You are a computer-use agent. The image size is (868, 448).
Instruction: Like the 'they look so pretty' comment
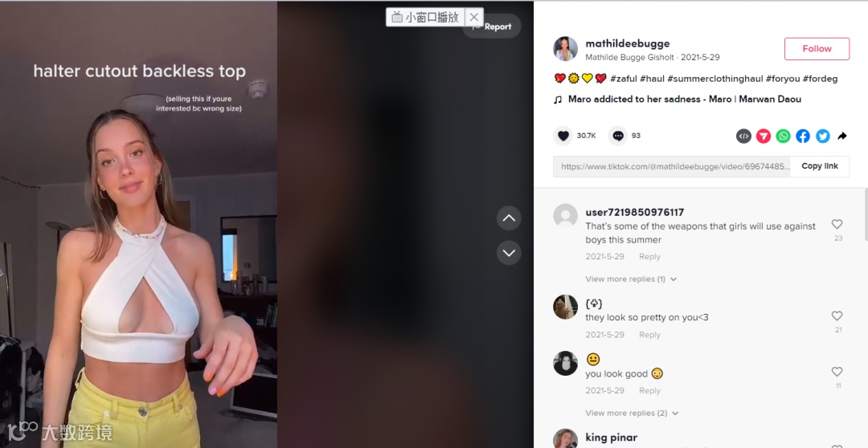click(837, 316)
